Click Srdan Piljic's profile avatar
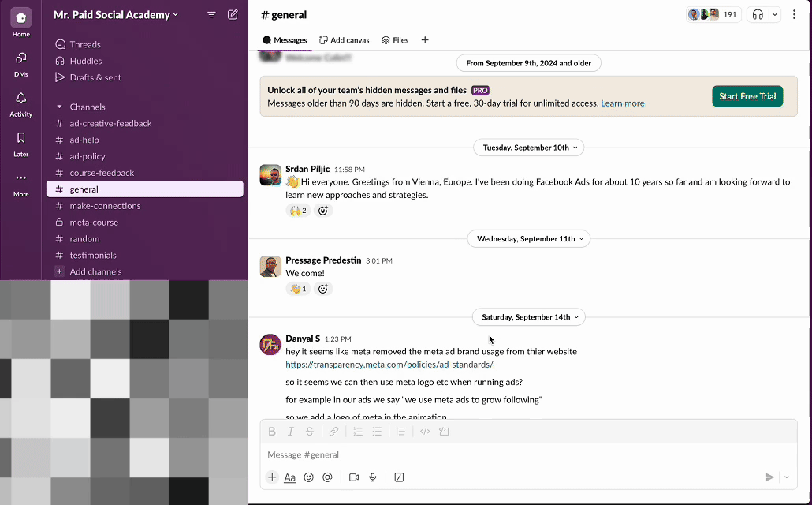The height and width of the screenshot is (505, 812). (270, 175)
